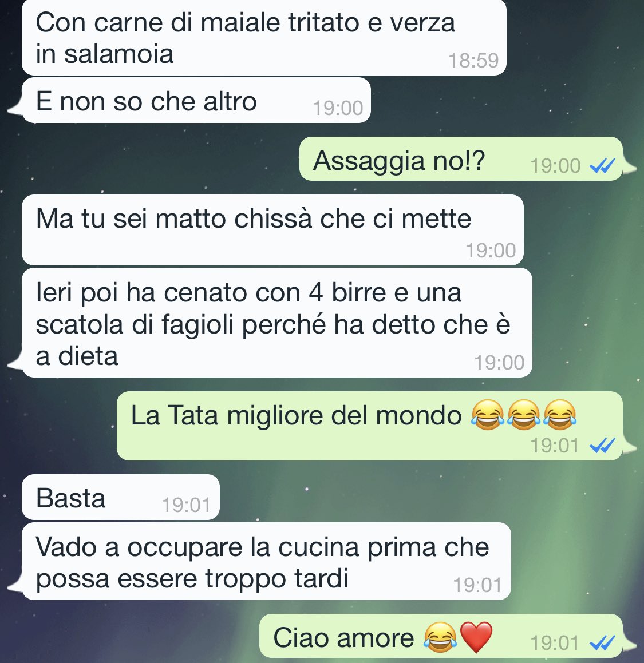Tap the double checkmark on 'Ciao amore' message
The width and height of the screenshot is (644, 663).
click(602, 643)
